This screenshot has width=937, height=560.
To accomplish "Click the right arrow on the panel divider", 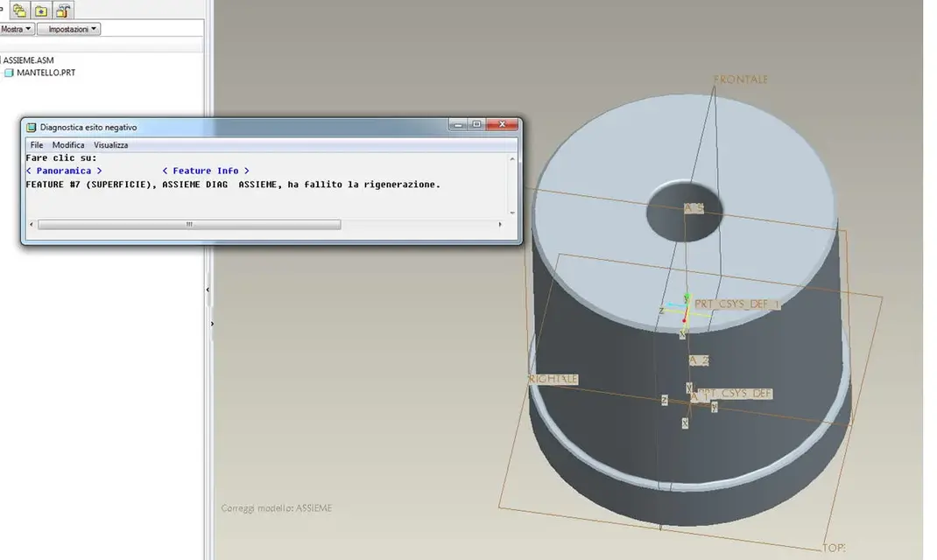I will pos(212,324).
